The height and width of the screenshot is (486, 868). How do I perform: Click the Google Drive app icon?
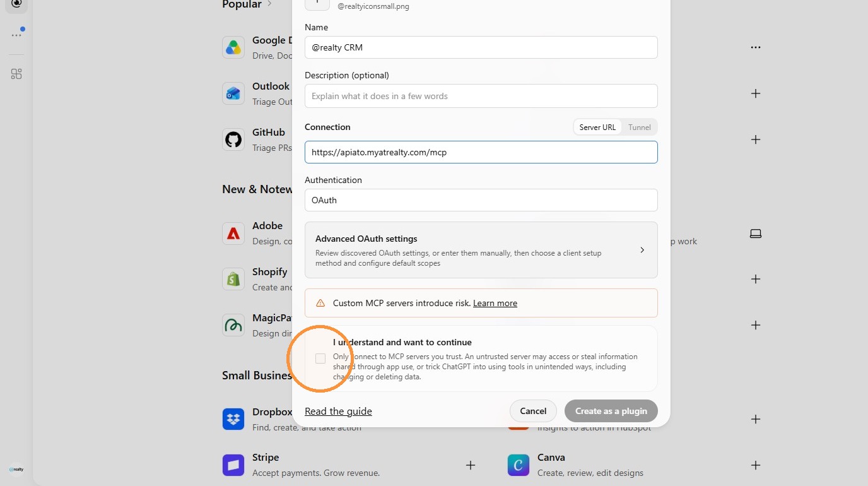pos(233,47)
